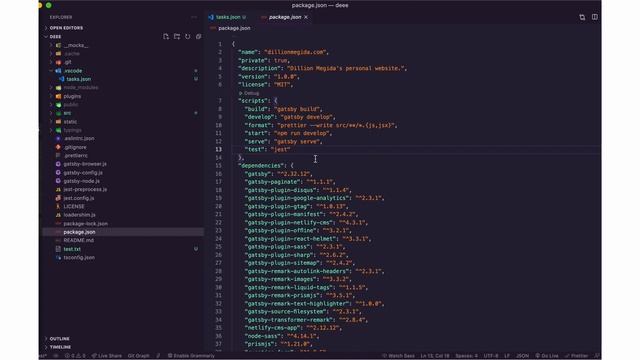Open package-lock.json file
The width and height of the screenshot is (640, 360).
point(85,224)
